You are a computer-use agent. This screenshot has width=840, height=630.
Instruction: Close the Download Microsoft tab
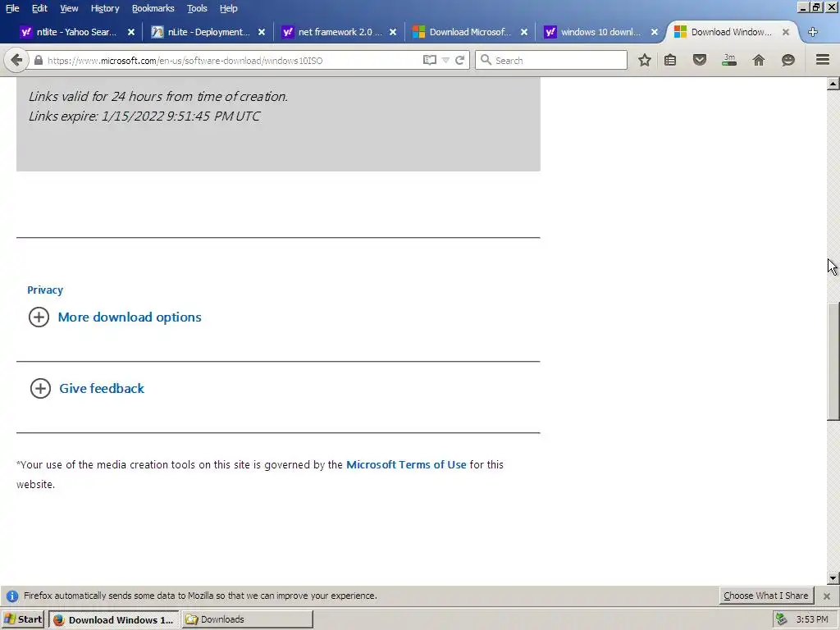coord(524,32)
